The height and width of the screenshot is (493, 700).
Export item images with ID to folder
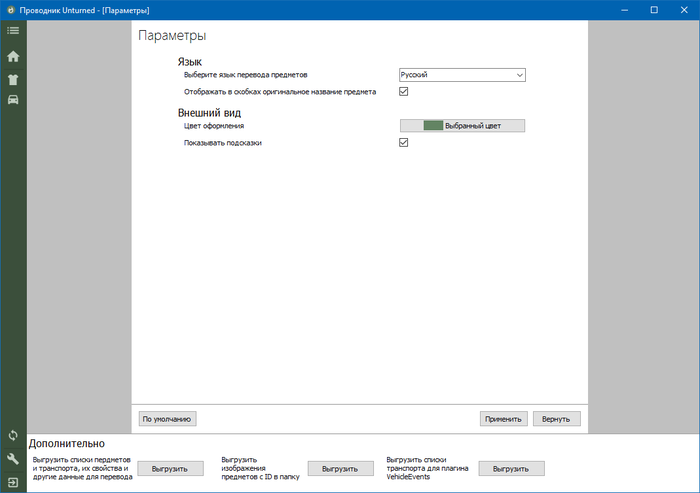coord(340,468)
